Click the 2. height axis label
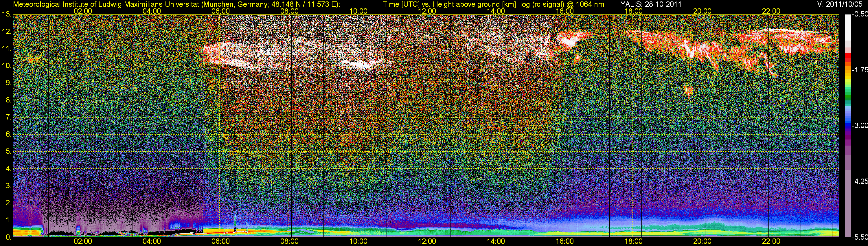 pyautogui.click(x=8, y=203)
